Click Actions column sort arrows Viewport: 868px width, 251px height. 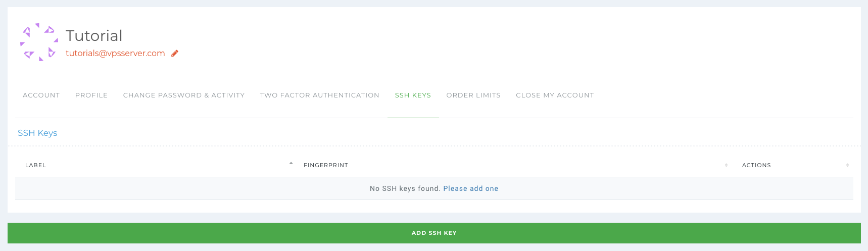tap(847, 165)
